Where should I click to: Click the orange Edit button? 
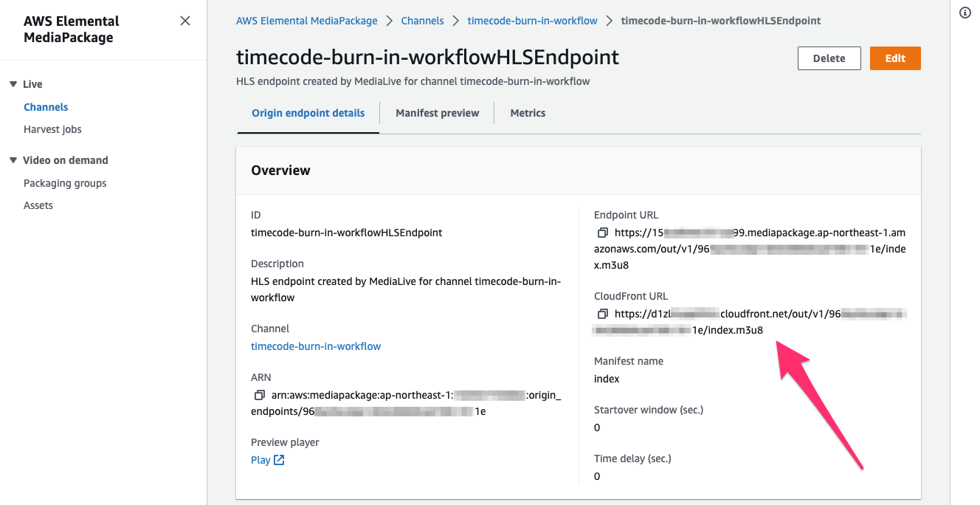click(895, 58)
